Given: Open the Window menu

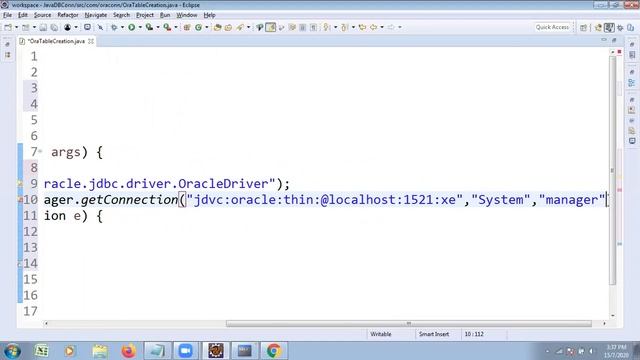Looking at the screenshot, I should (x=187, y=15).
